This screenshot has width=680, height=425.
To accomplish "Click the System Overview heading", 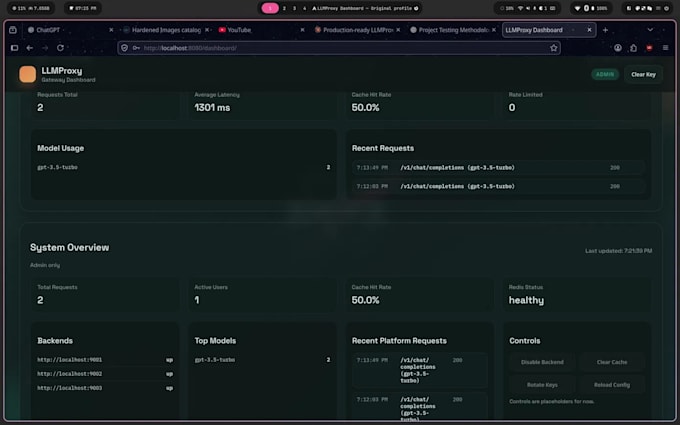I will coord(69,248).
